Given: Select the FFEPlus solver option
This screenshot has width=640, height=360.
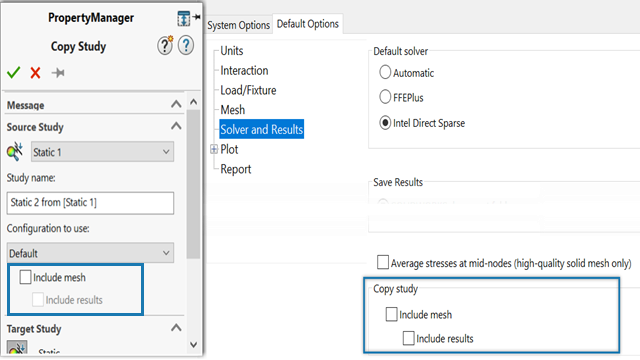Looking at the screenshot, I should click(385, 97).
